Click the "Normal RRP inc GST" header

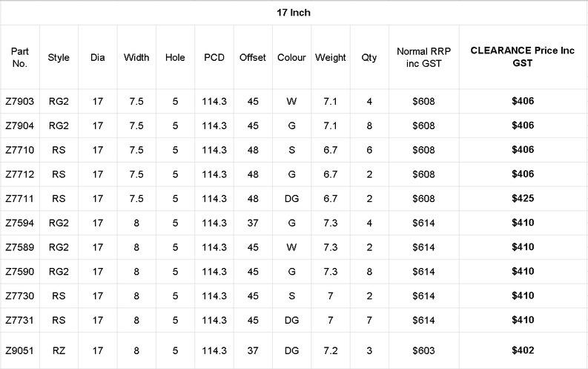point(423,57)
